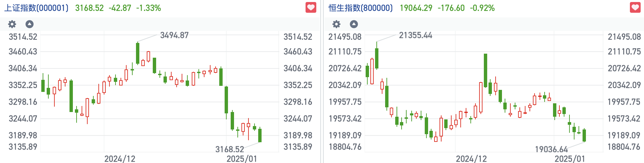This screenshot has height=163, width=644.
Task: Select the 3168.52 low point label on chart
Action: pyautogui.click(x=230, y=149)
